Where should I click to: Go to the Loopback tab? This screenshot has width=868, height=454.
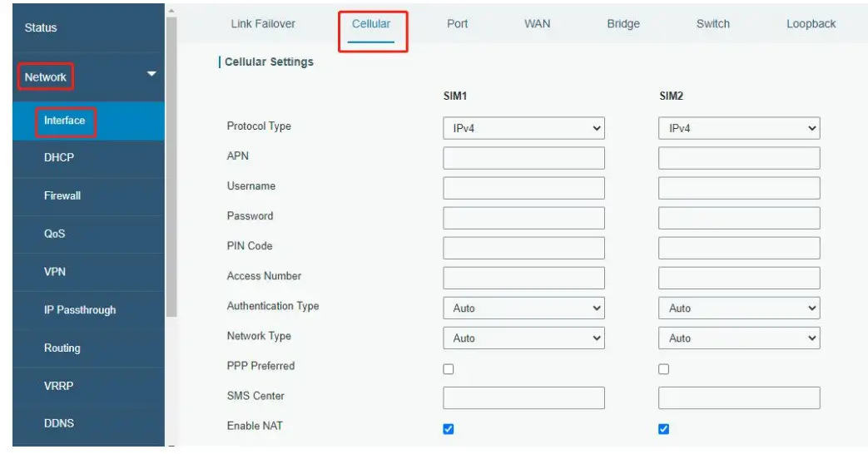[x=811, y=24]
